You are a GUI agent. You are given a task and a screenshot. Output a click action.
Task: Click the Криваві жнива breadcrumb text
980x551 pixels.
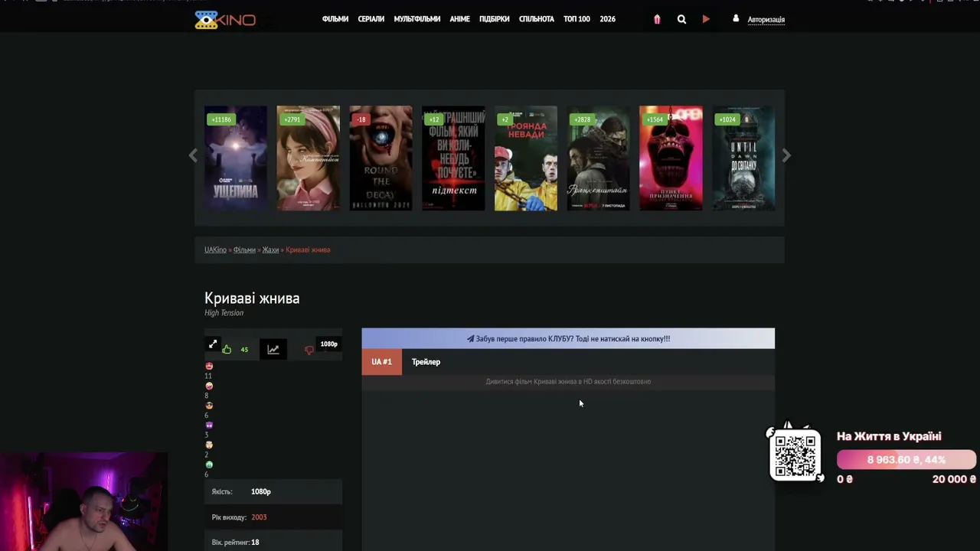click(308, 250)
